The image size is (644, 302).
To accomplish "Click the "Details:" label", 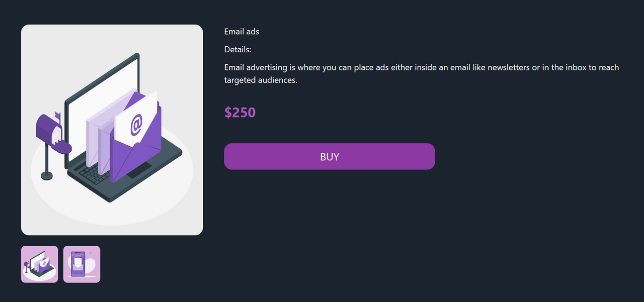I will click(237, 50).
